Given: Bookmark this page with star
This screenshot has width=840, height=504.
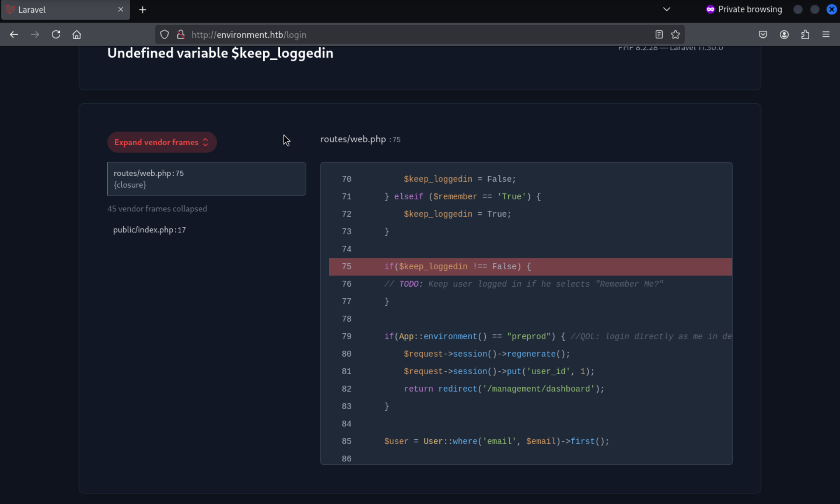Looking at the screenshot, I should pos(675,35).
